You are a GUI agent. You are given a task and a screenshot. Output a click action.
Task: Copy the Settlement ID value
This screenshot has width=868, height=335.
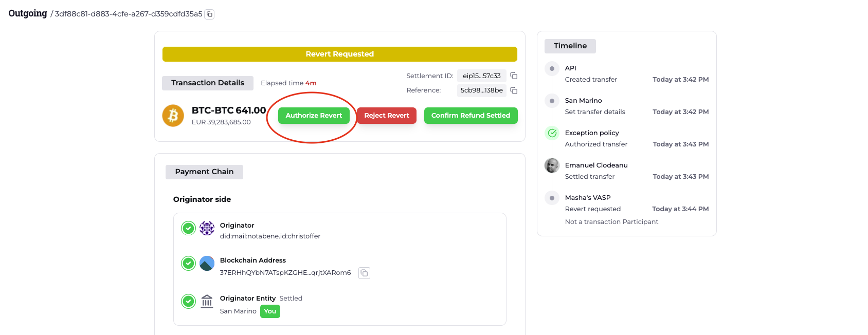click(514, 76)
